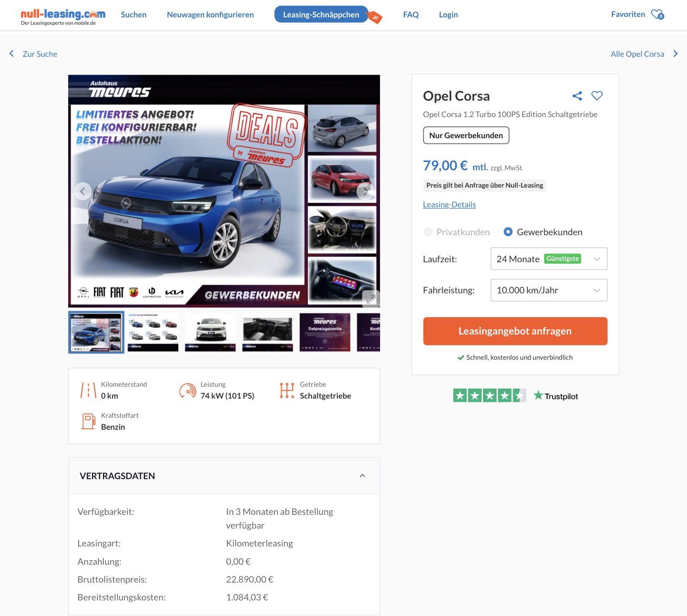Click Leasingangebot anfragen button
This screenshot has width=687, height=616.
tap(515, 331)
